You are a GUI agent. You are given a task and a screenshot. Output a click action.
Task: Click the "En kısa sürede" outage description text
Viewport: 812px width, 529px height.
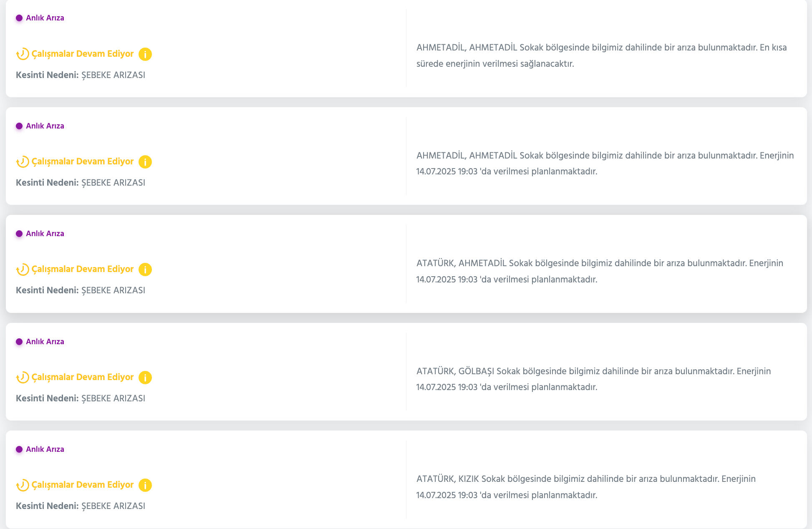(x=601, y=55)
